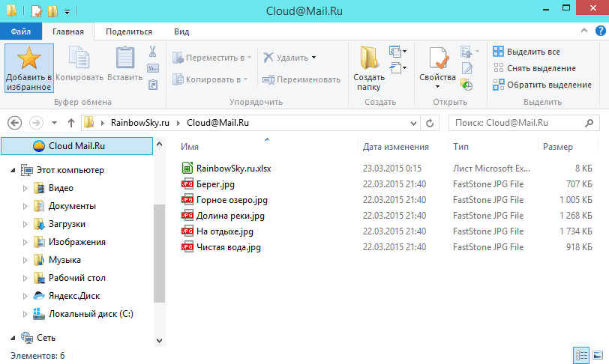Click the Свойства properties icon

click(439, 58)
